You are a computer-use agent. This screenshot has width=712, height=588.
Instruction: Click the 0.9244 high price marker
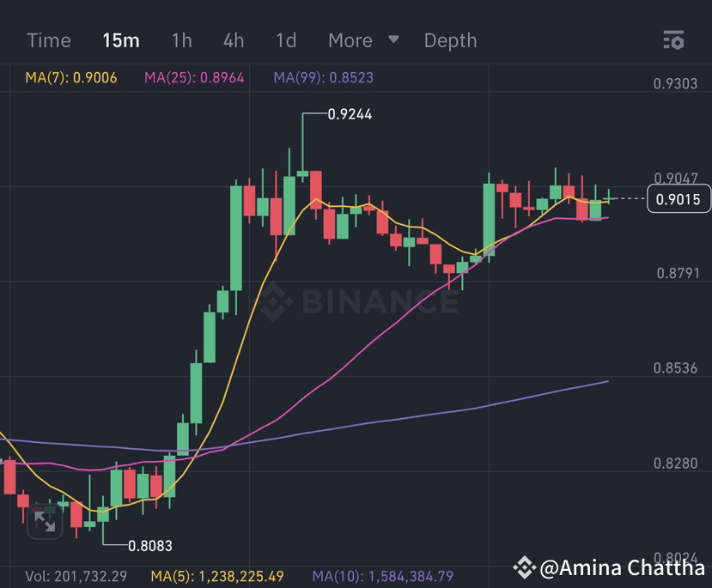coord(349,113)
